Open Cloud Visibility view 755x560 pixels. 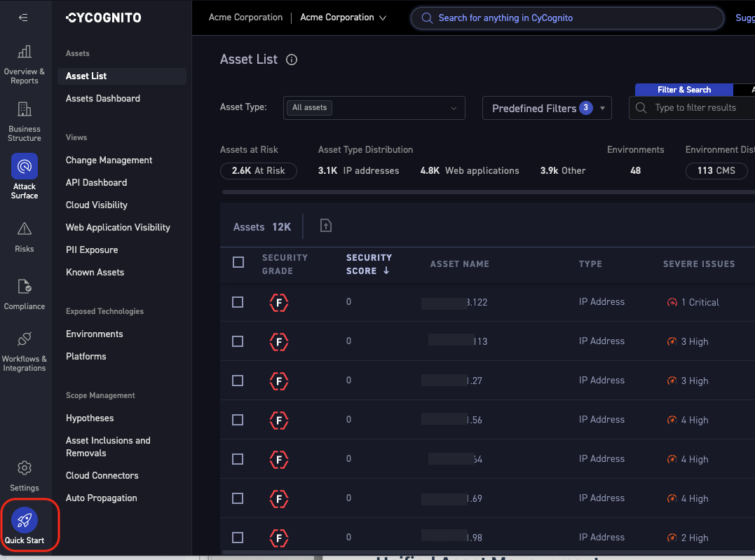tap(96, 205)
